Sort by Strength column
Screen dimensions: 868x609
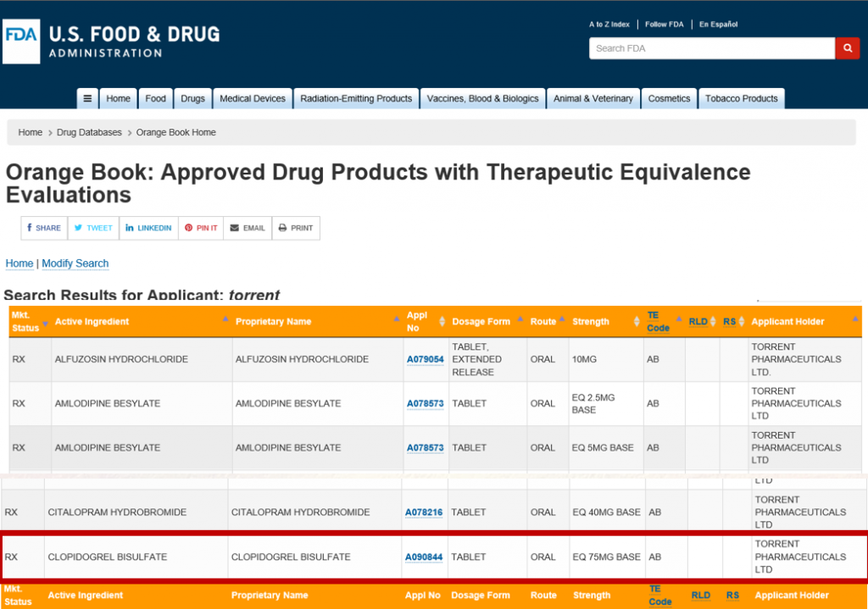[605, 321]
